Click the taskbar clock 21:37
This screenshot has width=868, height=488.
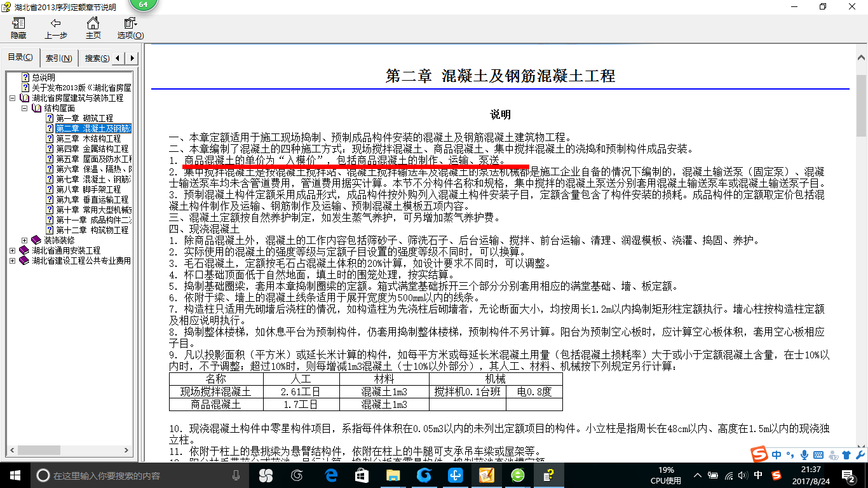[x=810, y=475]
